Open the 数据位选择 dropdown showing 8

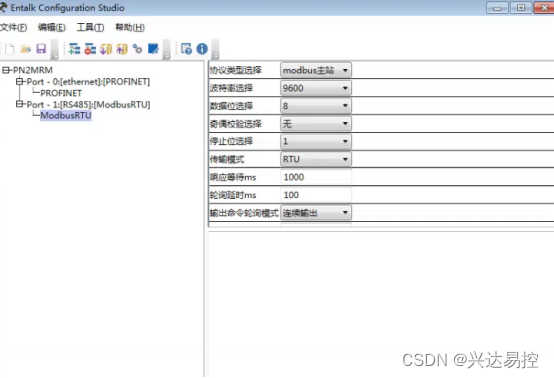tap(316, 106)
